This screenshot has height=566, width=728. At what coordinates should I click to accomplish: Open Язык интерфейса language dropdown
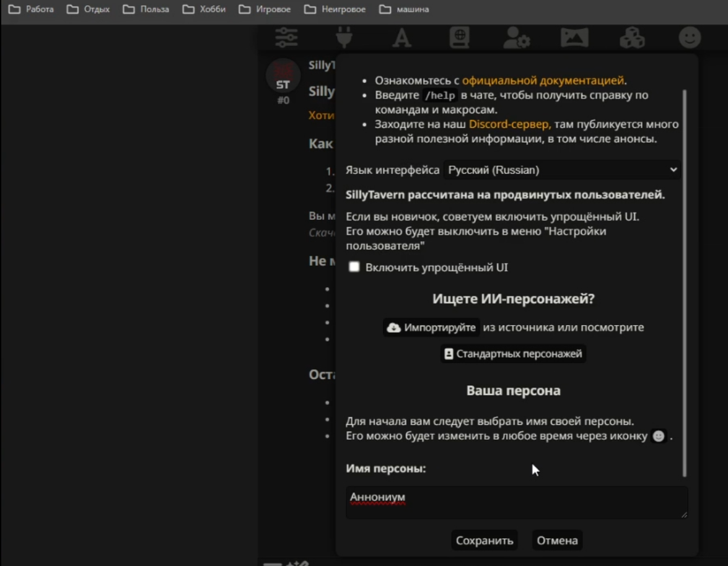pyautogui.click(x=562, y=170)
